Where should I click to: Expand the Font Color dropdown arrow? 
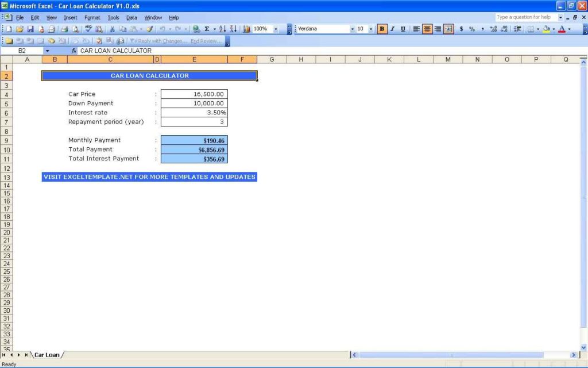coord(569,29)
